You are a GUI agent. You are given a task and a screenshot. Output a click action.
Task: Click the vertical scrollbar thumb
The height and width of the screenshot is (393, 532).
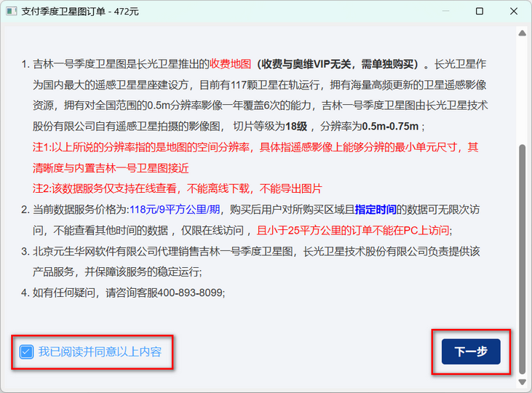coord(523,258)
